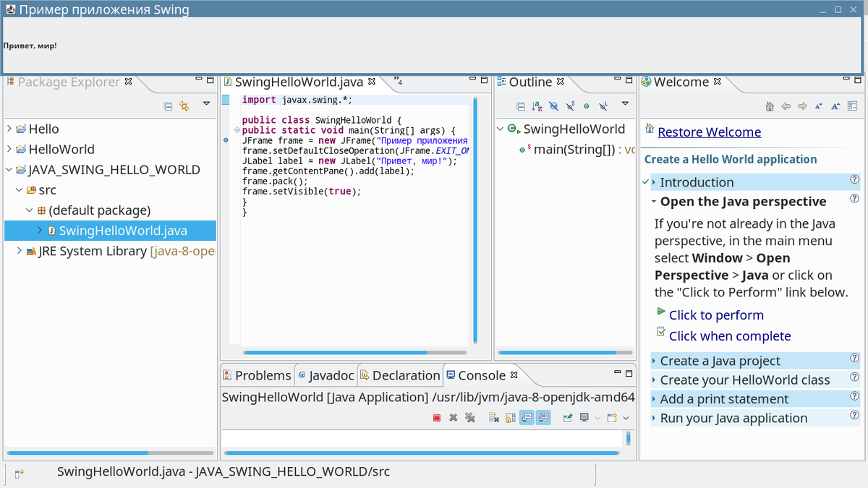Expand JRE System Library node
The image size is (868, 488).
point(19,252)
